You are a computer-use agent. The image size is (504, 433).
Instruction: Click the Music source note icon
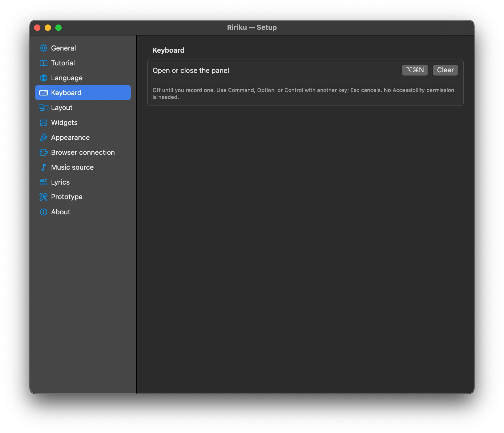(x=43, y=167)
